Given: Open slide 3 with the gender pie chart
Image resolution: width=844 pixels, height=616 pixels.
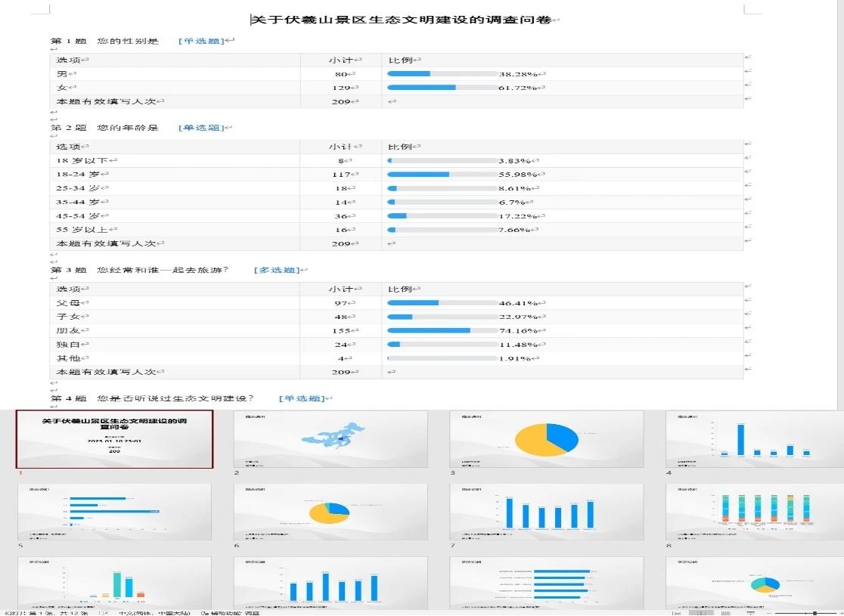Looking at the screenshot, I should coord(546,440).
